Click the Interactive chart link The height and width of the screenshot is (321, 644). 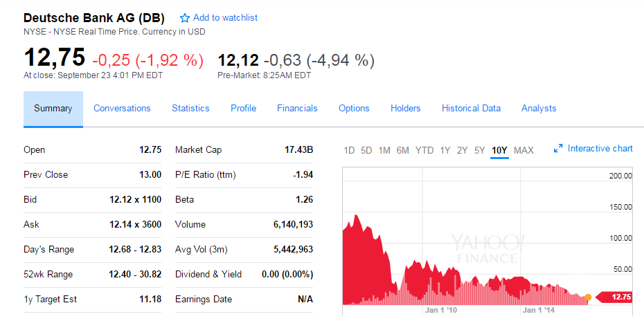[600, 149]
